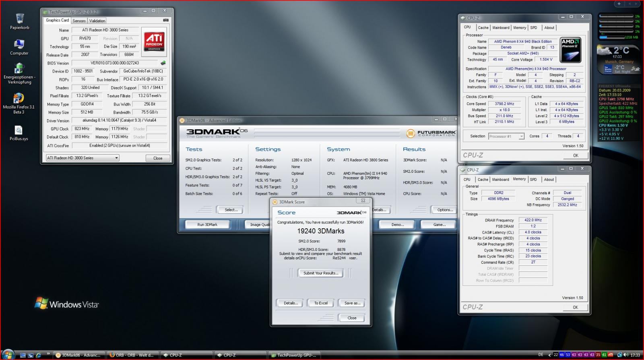Launch Internet Explorer from quick launch
The image size is (644, 360).
pos(39,355)
